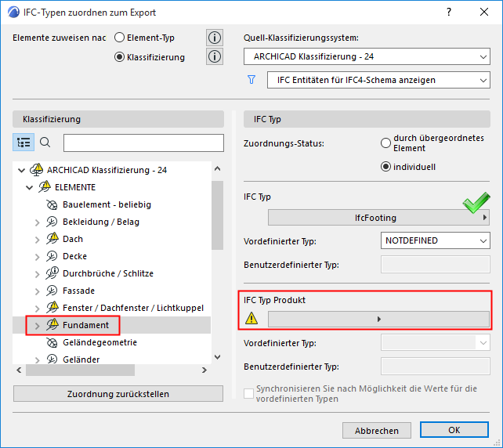This screenshot has height=448, width=503.
Task: Open info icon next to Klassifizierung
Action: click(215, 56)
